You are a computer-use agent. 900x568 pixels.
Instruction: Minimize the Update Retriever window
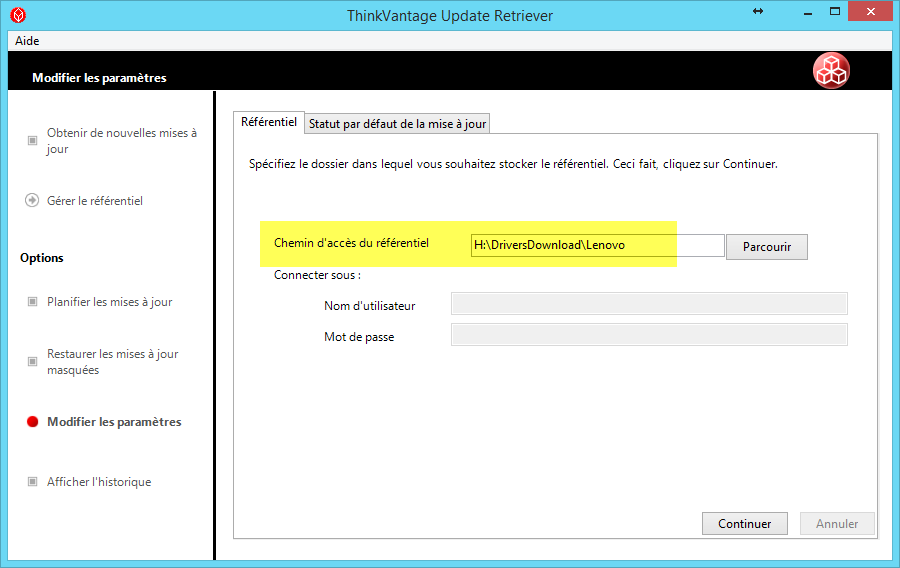pyautogui.click(x=808, y=12)
